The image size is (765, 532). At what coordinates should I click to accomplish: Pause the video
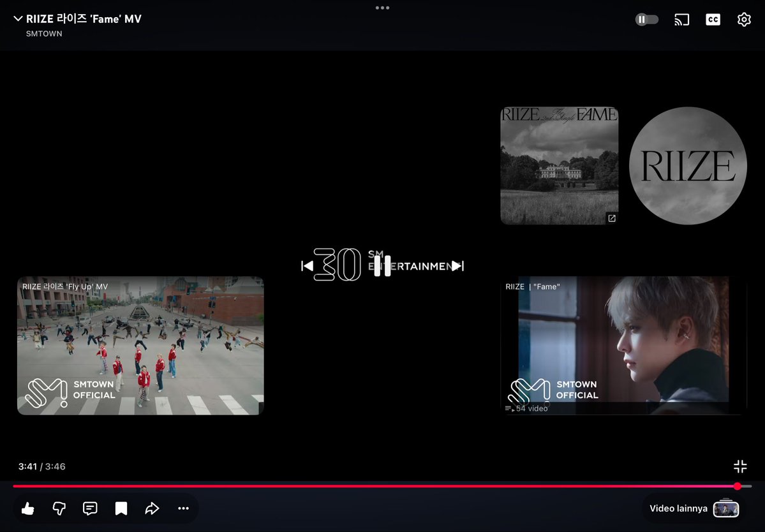(x=382, y=266)
